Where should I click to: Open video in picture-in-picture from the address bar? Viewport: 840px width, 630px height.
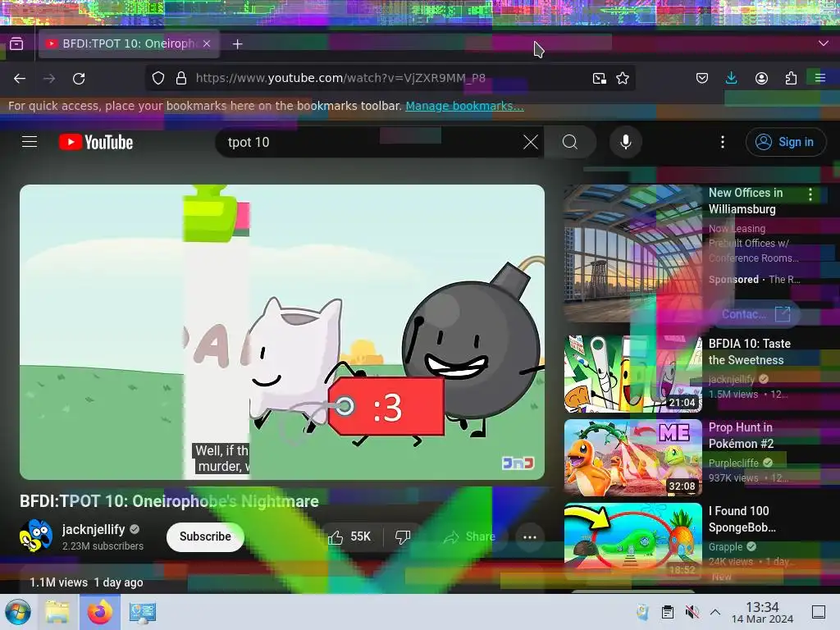point(600,78)
